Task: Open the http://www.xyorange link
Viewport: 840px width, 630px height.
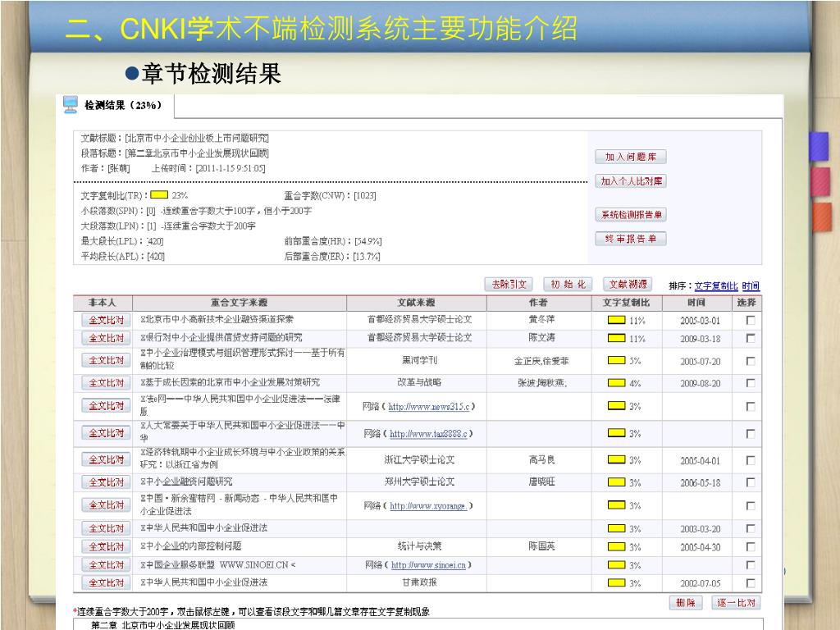Action: 428,505
